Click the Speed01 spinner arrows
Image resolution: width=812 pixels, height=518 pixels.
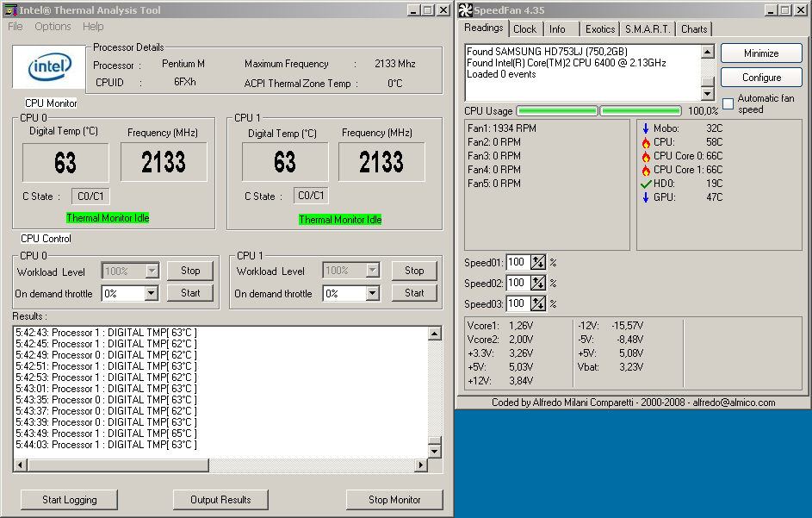point(538,262)
